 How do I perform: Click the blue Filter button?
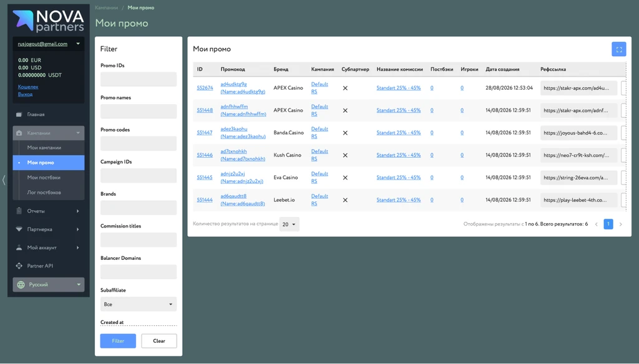(x=118, y=341)
